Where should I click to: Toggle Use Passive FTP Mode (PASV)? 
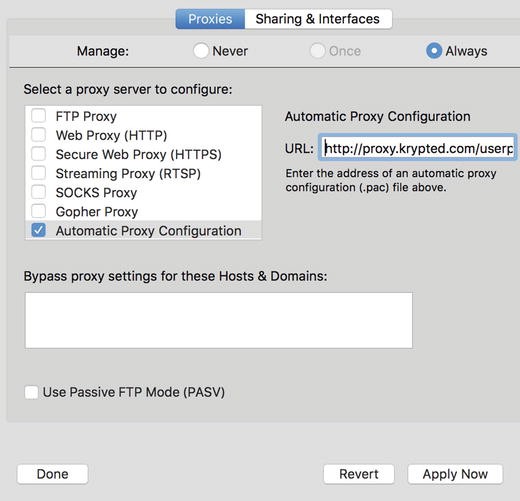31,392
